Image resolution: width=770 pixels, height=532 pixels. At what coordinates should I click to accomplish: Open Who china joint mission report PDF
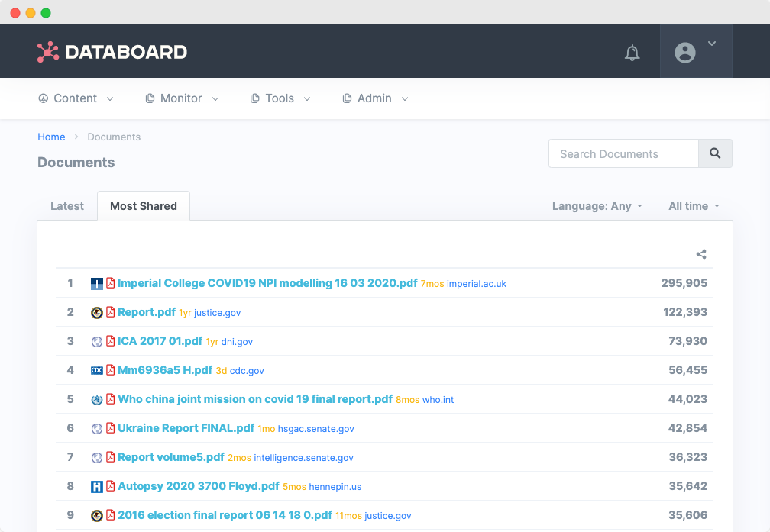click(x=255, y=399)
